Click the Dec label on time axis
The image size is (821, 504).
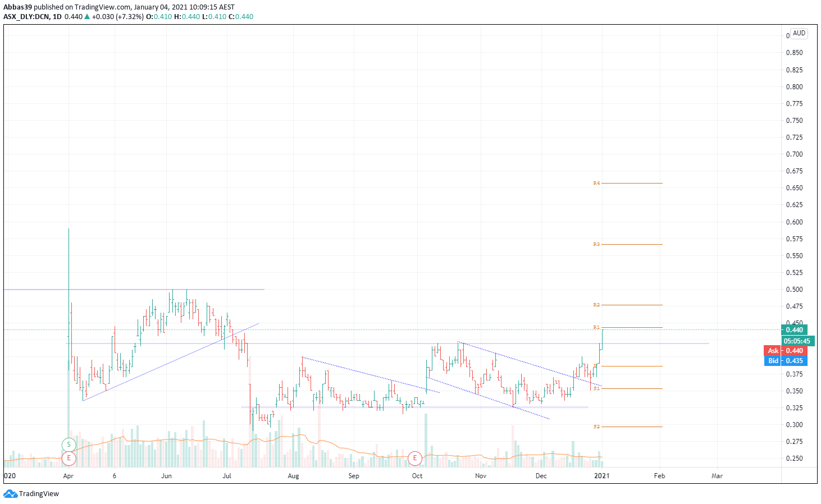tap(541, 476)
